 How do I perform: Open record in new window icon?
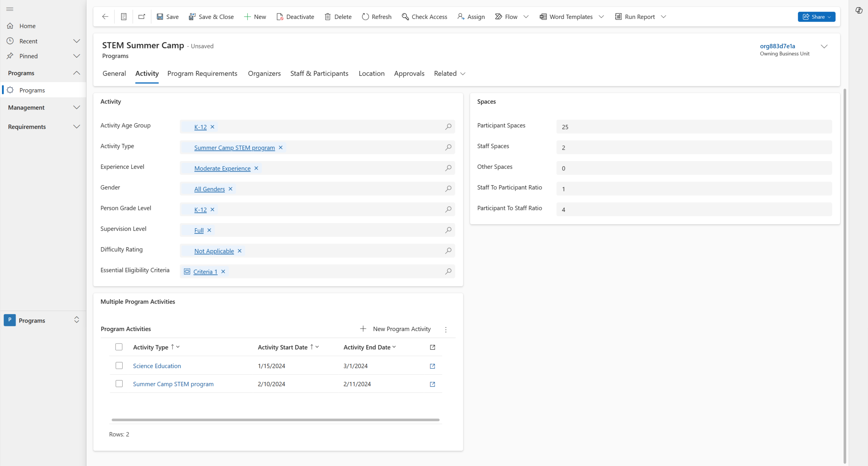tap(142, 17)
